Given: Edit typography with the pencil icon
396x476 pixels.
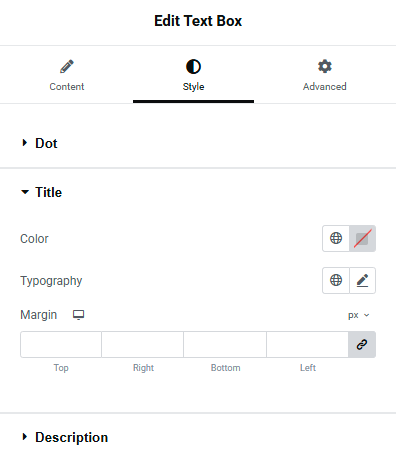Looking at the screenshot, I should coord(363,280).
